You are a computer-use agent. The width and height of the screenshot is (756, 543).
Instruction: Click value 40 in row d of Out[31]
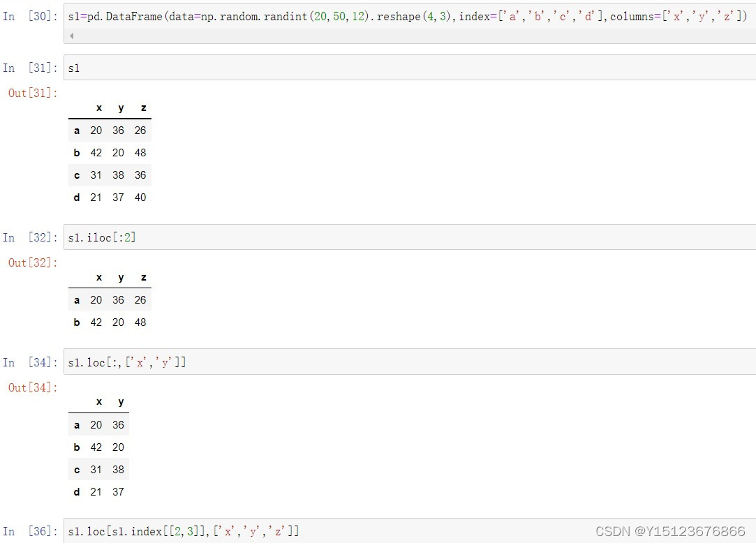140,198
